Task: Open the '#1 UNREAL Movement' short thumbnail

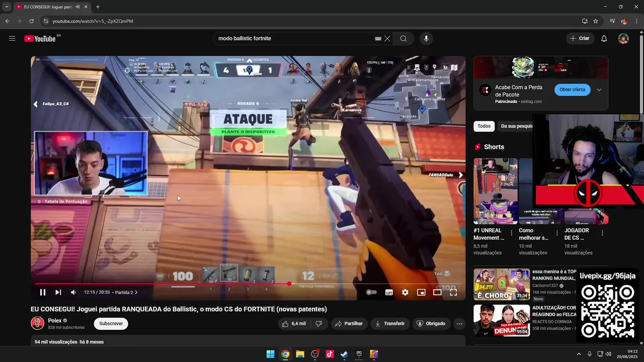Action: (x=496, y=191)
